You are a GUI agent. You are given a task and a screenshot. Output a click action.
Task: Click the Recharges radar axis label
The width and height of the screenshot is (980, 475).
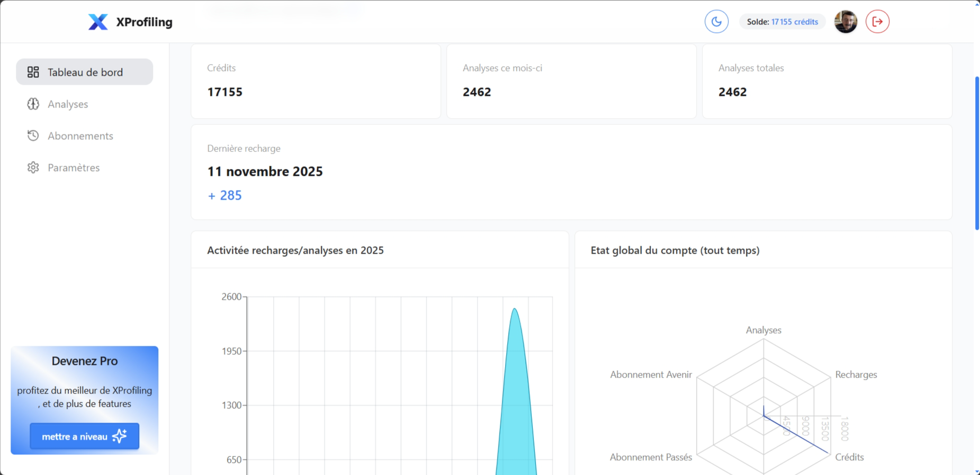click(x=856, y=374)
